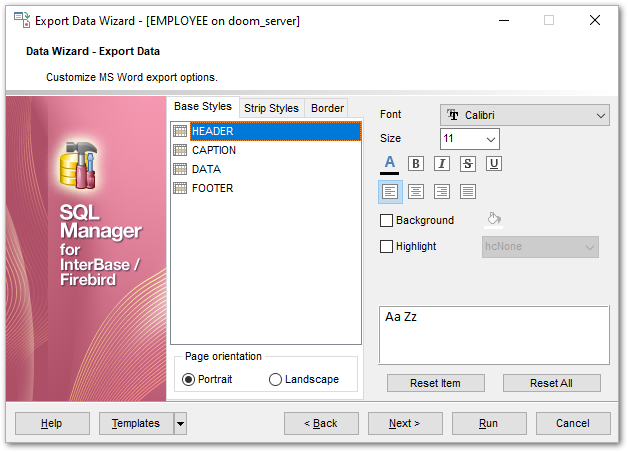Open Templates dropdown arrow

[180, 423]
